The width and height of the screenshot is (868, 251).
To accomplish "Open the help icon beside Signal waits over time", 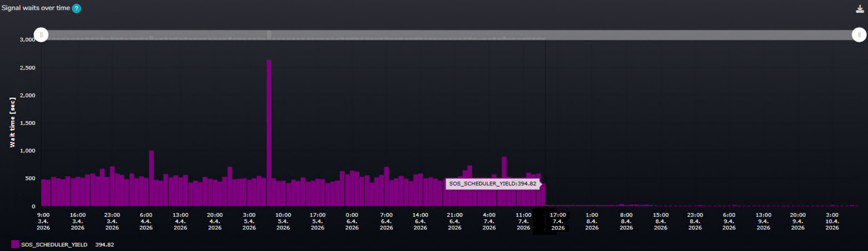I will (76, 9).
